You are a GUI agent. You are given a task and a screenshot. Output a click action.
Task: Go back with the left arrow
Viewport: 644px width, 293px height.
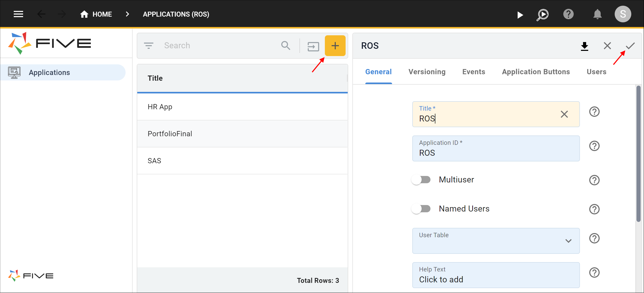(41, 14)
